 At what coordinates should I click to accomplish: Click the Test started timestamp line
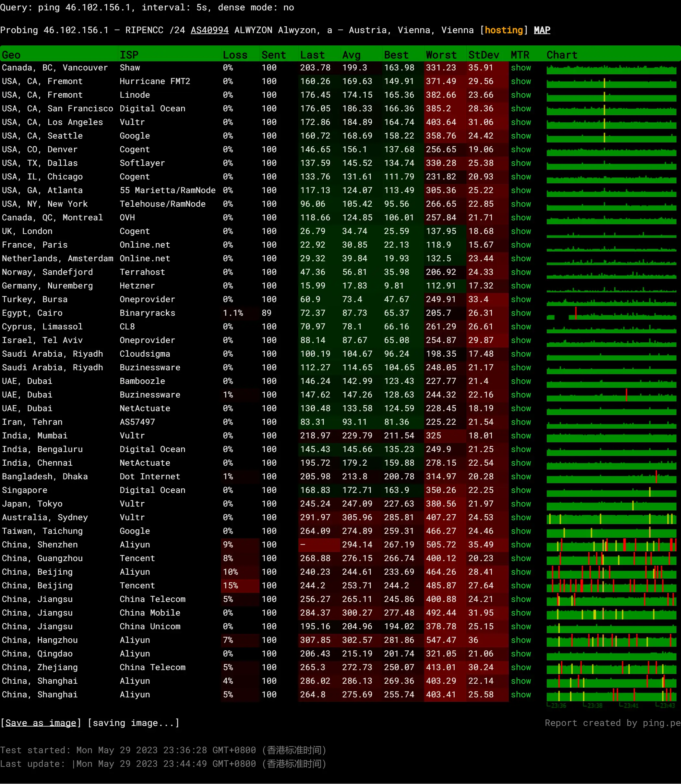coord(163,750)
